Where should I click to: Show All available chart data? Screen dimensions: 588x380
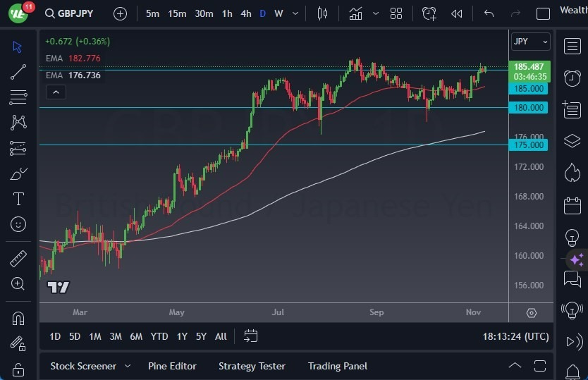[x=221, y=336]
